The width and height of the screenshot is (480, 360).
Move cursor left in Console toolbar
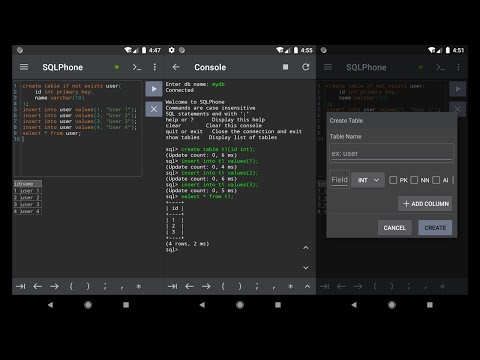point(189,286)
